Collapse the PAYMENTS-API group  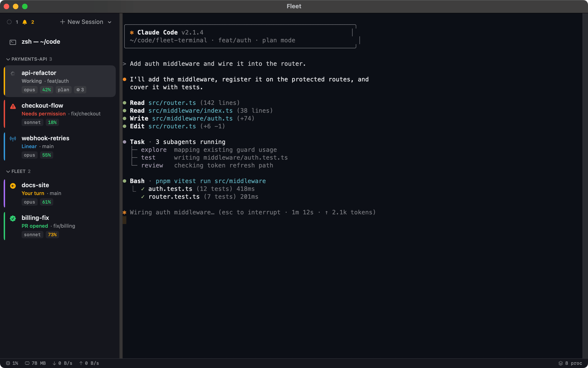(8, 59)
